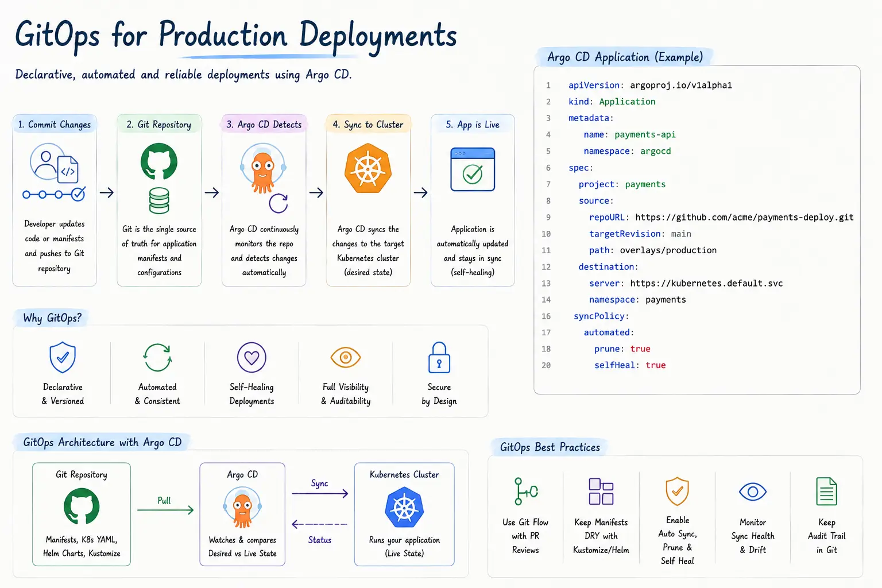This screenshot has height=588, width=882.
Task: Click the selfHeal 'true' value
Action: coord(656,365)
